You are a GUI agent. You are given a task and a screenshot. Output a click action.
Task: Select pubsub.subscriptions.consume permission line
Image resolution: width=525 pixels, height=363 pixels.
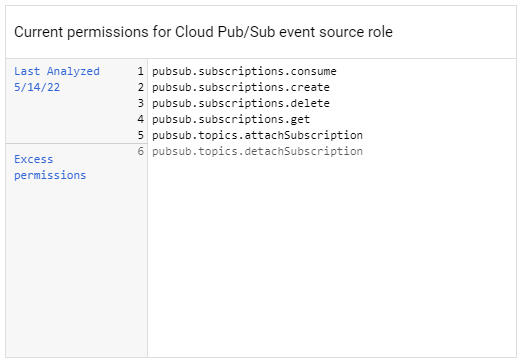click(244, 71)
